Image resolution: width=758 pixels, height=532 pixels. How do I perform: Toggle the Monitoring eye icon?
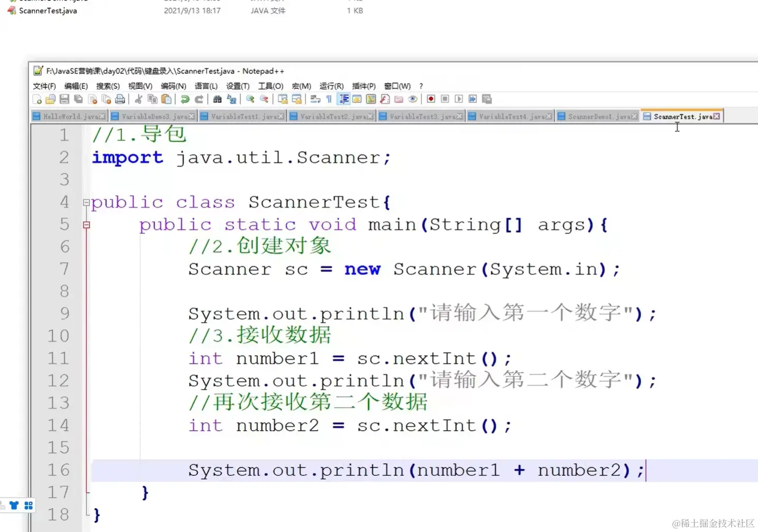coord(413,99)
